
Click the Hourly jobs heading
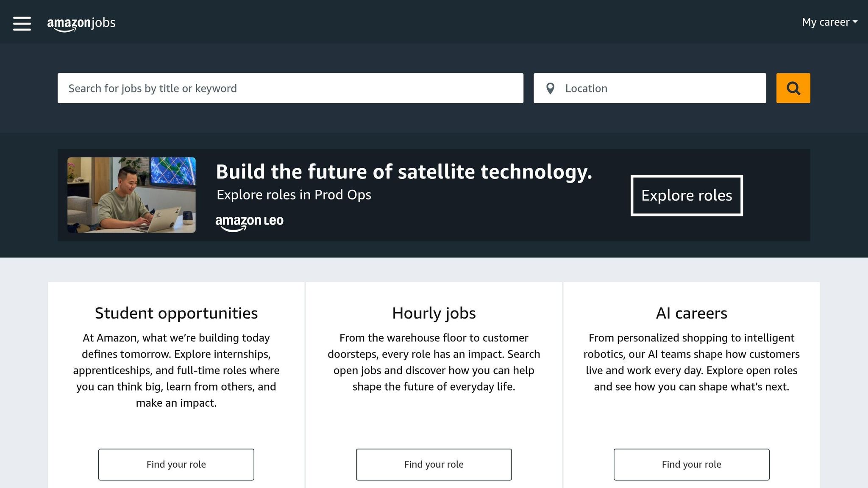(x=434, y=313)
